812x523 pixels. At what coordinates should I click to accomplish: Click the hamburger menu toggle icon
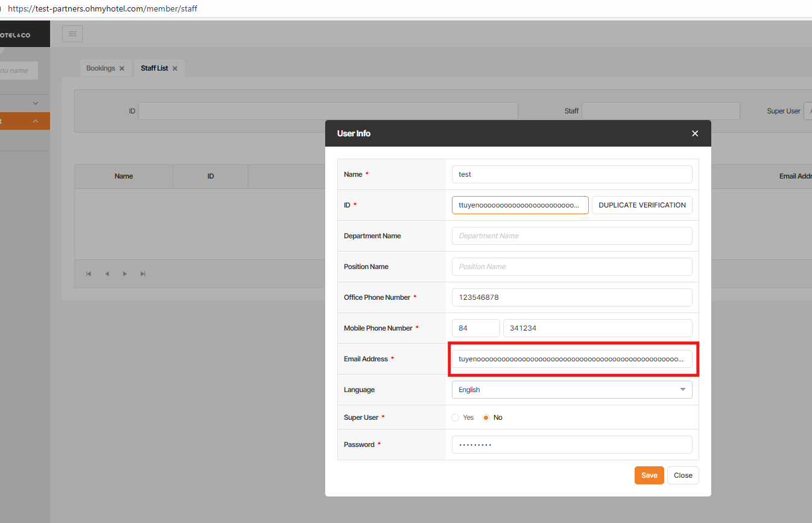(x=72, y=34)
